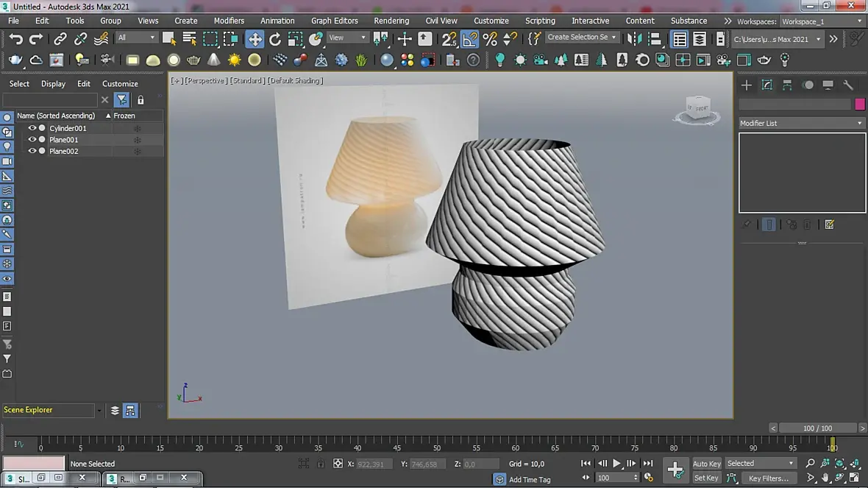The image size is (868, 488).
Task: Click the Play Animation button
Action: pyautogui.click(x=616, y=463)
